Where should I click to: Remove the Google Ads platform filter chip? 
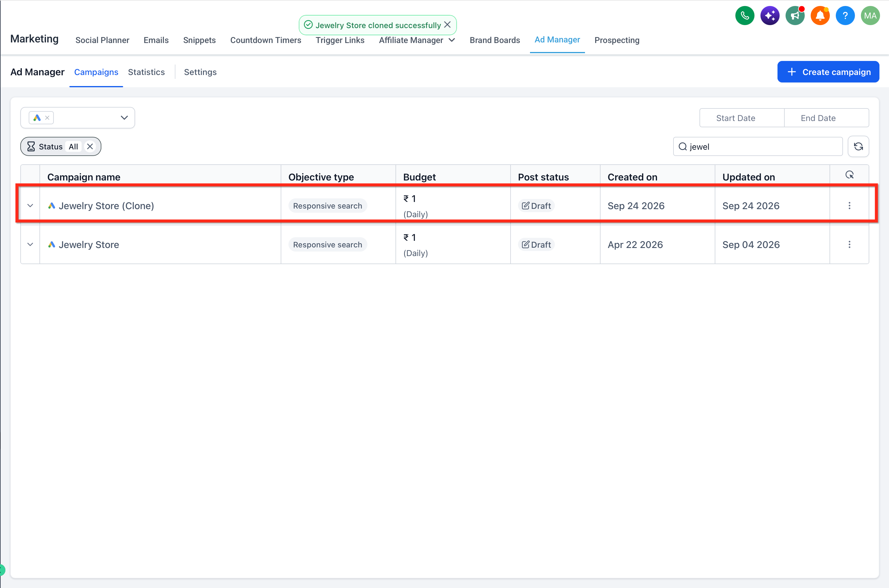pyautogui.click(x=47, y=118)
